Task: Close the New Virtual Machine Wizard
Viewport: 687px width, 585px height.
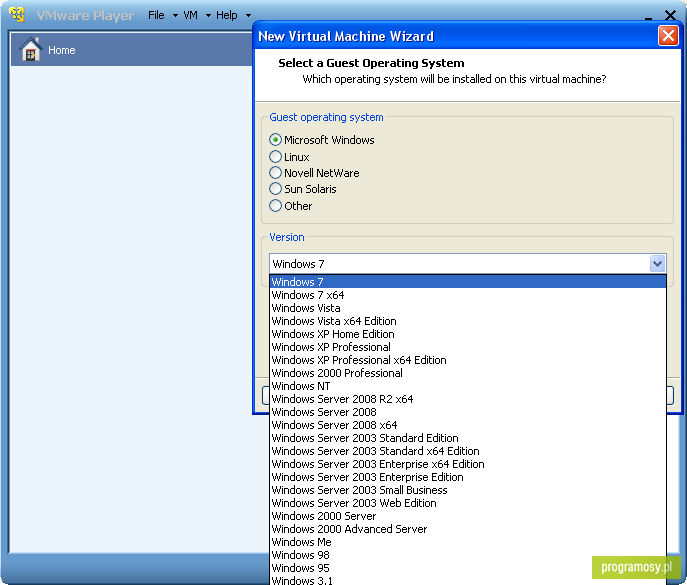Action: click(668, 35)
